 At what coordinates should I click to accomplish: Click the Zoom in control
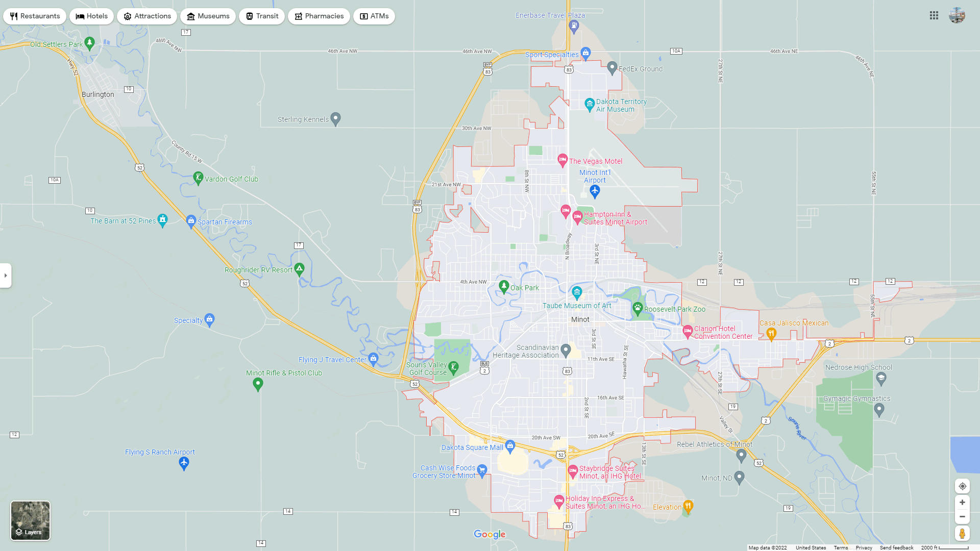[963, 503]
